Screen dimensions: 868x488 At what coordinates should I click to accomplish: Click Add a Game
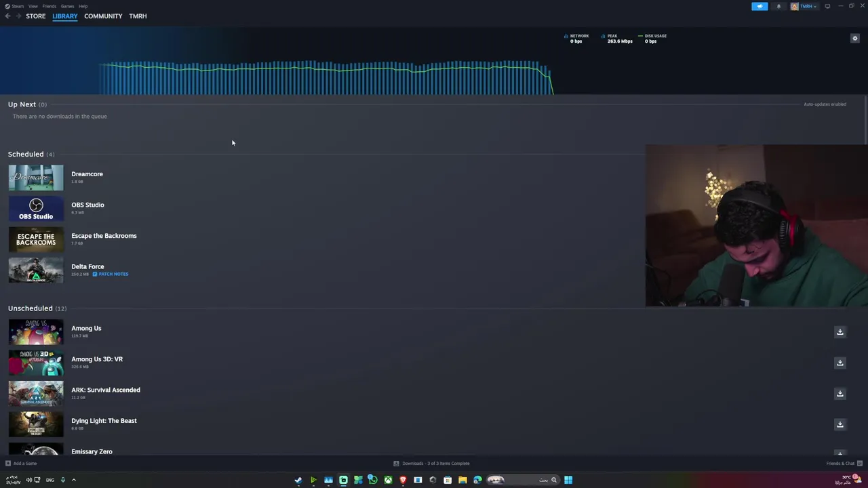pos(21,464)
